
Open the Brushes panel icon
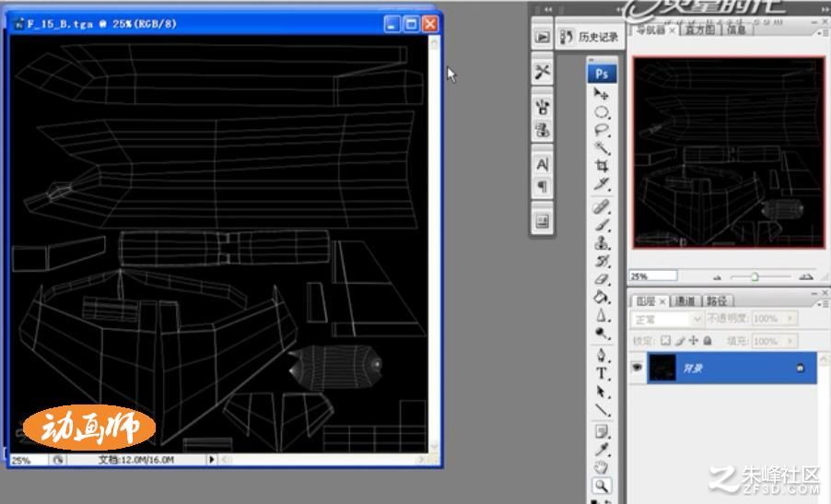pyautogui.click(x=542, y=107)
